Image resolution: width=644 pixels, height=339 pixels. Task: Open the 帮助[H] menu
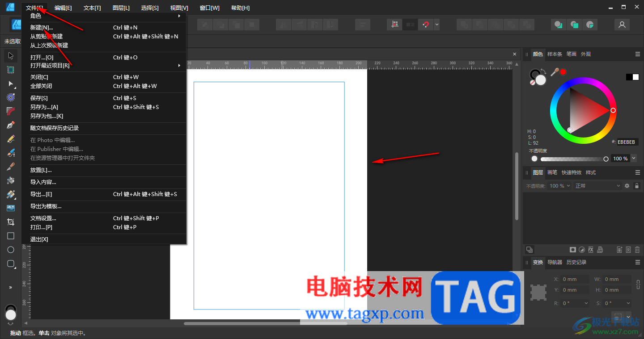point(240,8)
